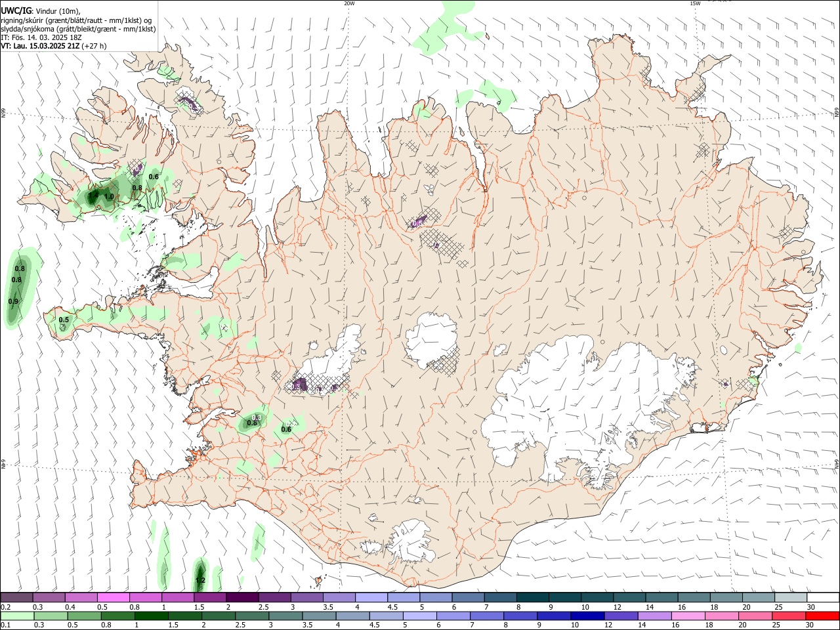Click the lavender 4–4.5 swatch in upper scale
This screenshot has width=840, height=630.
coord(371,598)
